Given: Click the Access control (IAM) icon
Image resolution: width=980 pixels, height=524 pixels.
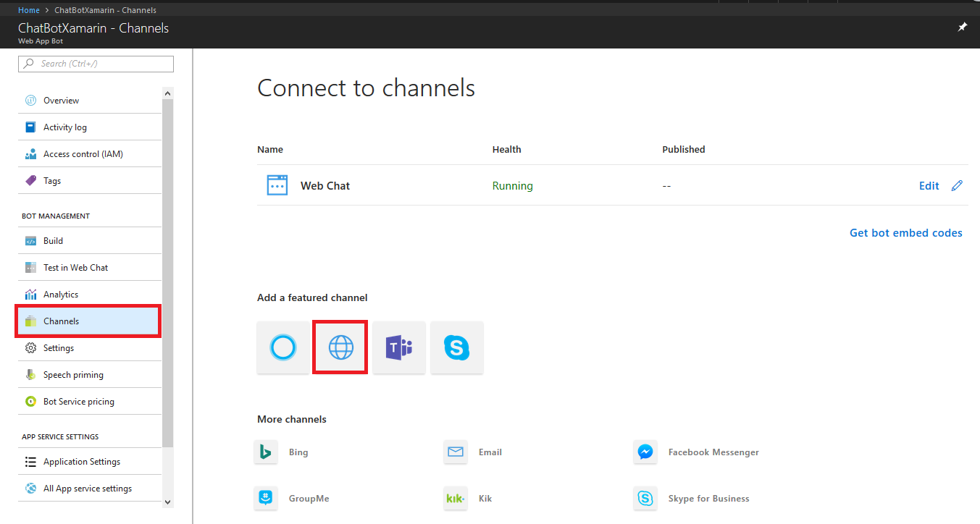Looking at the screenshot, I should click(30, 154).
